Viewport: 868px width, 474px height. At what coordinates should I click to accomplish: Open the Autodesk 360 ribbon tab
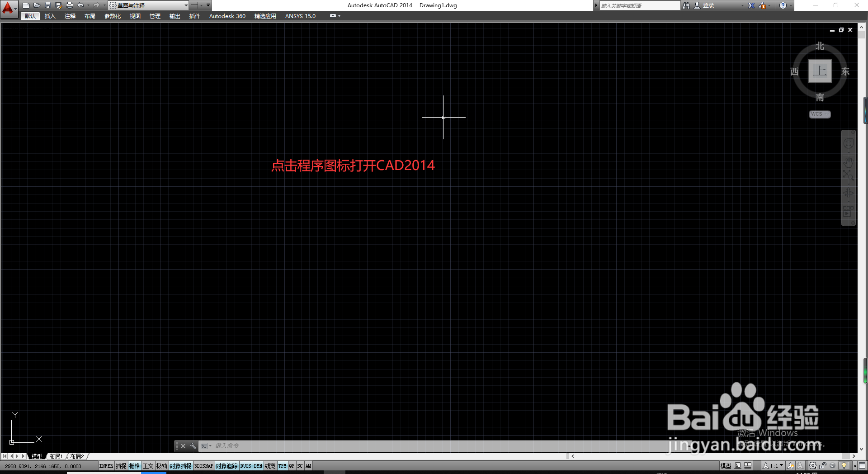point(227,16)
